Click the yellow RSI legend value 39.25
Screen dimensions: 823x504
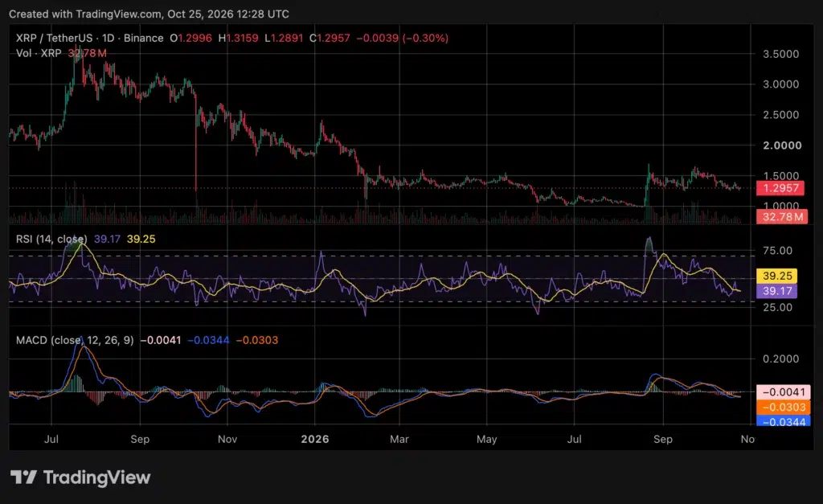pos(141,239)
